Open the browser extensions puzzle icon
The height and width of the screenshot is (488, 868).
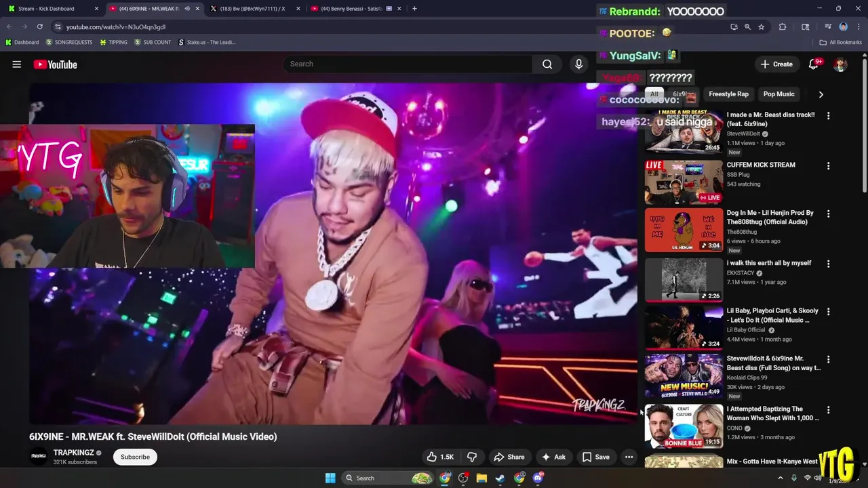coord(783,26)
